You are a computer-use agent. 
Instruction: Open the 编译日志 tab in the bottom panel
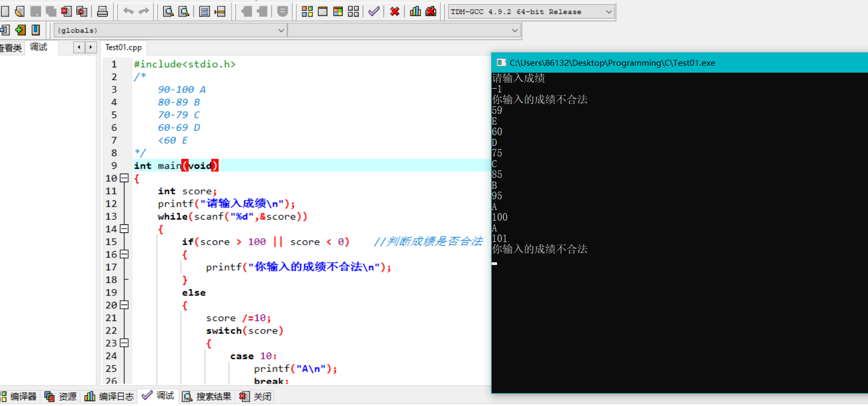coord(109,396)
